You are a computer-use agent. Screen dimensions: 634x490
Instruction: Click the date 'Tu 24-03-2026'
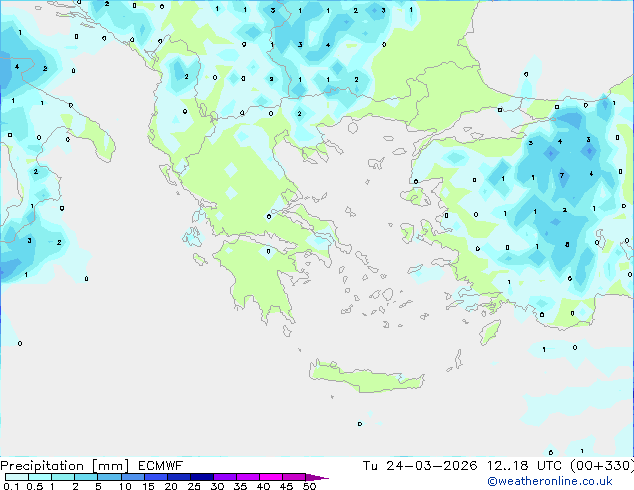pos(420,466)
